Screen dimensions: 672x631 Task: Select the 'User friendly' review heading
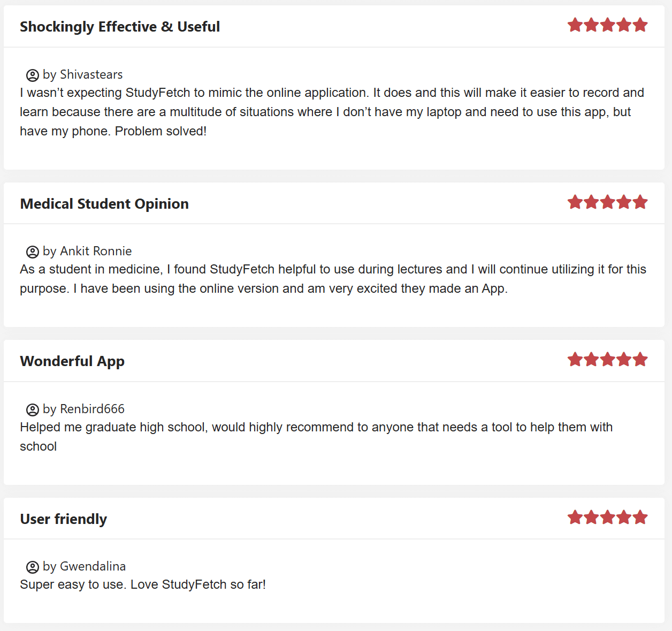(64, 519)
